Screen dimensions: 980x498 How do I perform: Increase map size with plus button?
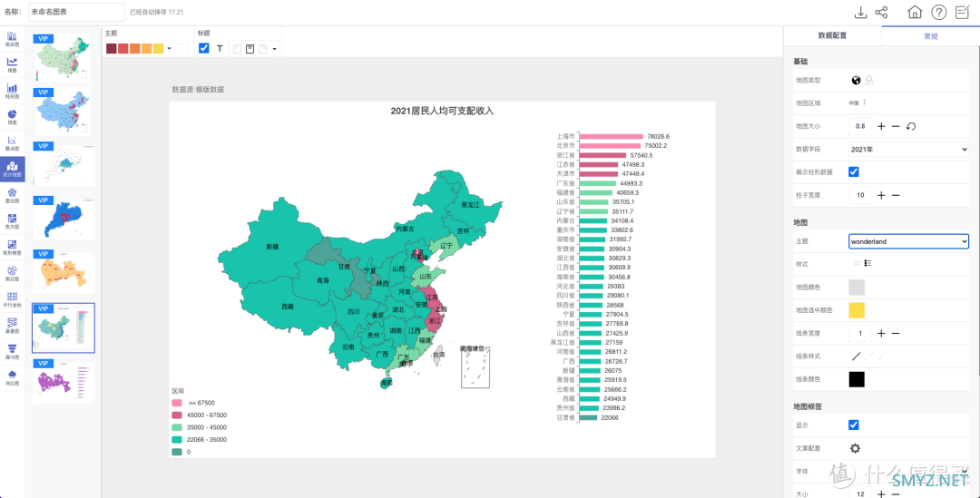(881, 126)
